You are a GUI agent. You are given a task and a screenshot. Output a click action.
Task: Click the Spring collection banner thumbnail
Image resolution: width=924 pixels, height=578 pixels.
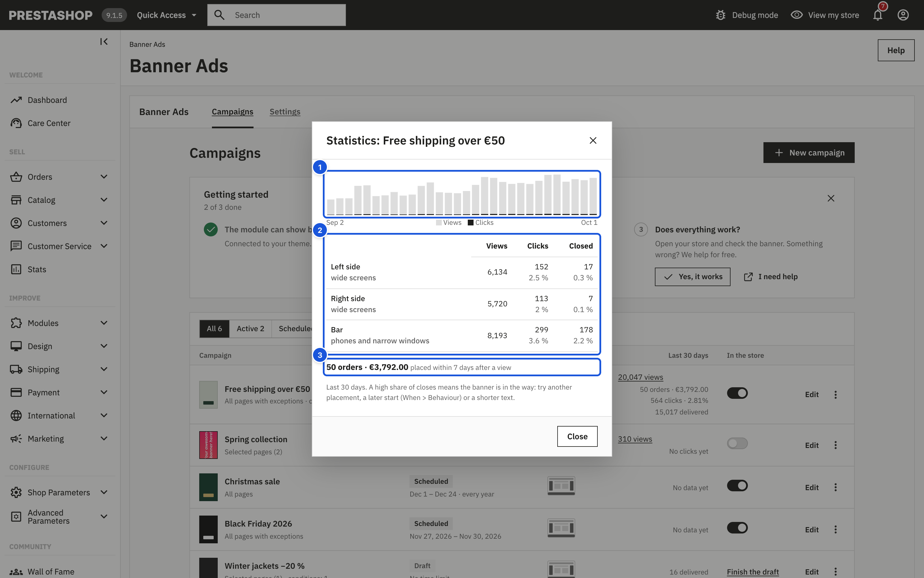(208, 445)
